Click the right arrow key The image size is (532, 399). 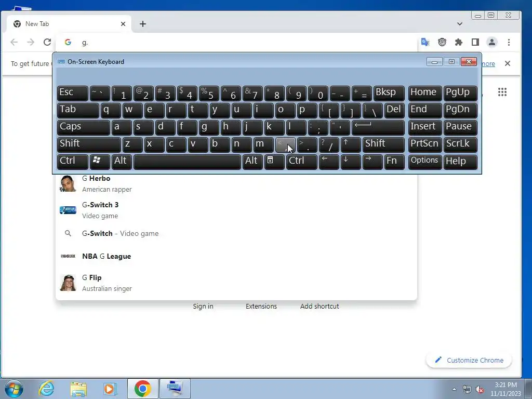[373, 162]
